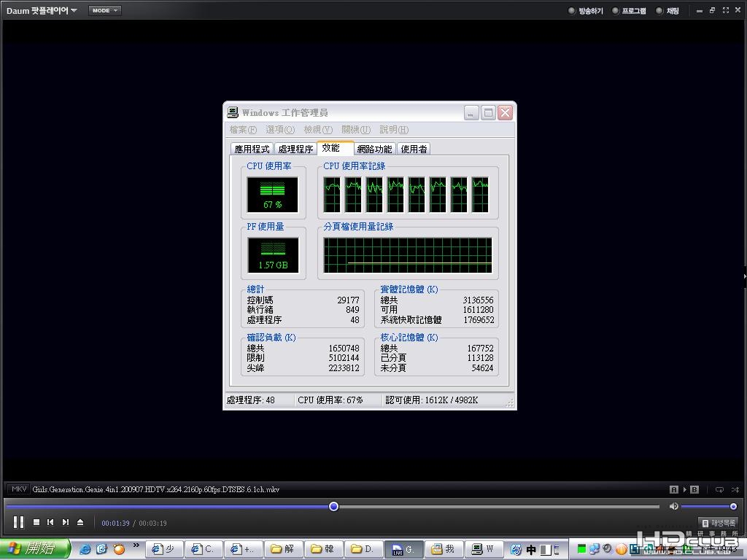Click the playback seek bar handle
Viewport: 747px width, 560px height.
pos(334,506)
